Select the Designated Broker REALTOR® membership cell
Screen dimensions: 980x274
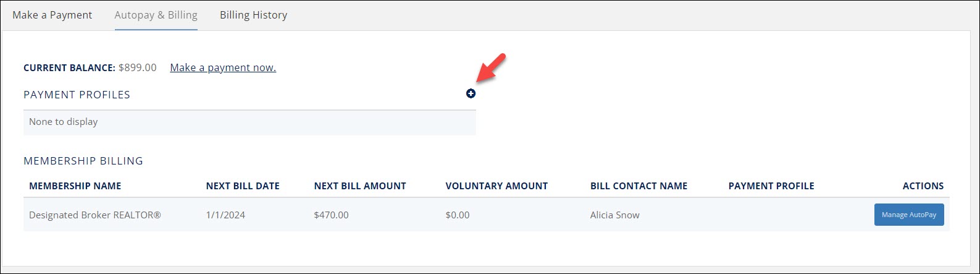95,215
